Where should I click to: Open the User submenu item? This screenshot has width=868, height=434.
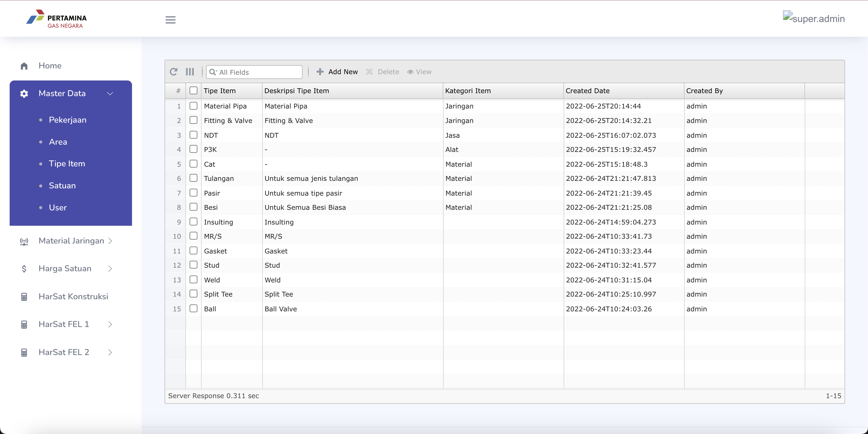(58, 208)
